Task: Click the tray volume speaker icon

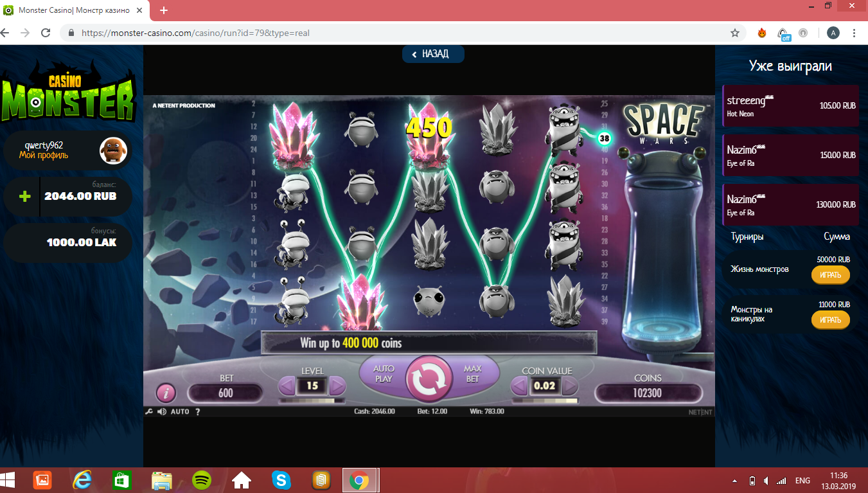Action: click(x=765, y=481)
